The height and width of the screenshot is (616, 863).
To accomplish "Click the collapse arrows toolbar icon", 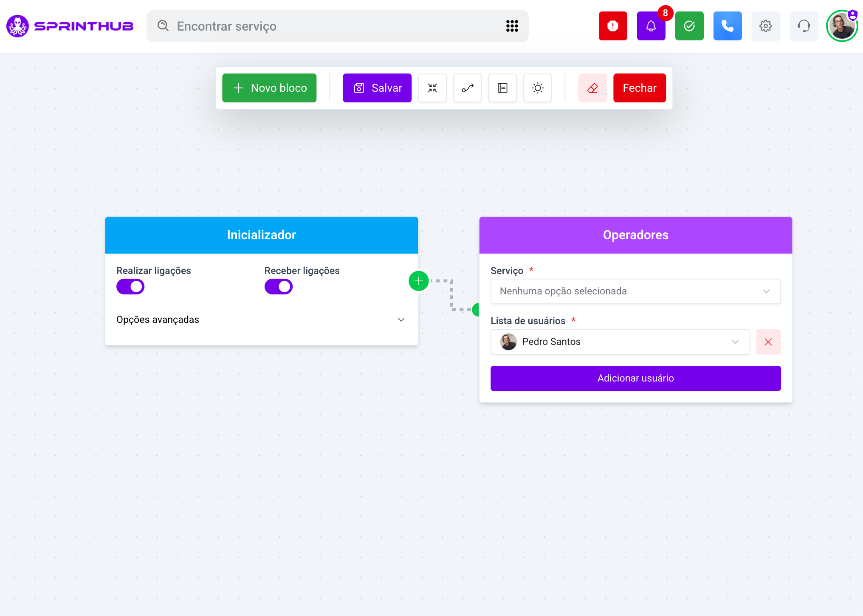I will (x=432, y=88).
